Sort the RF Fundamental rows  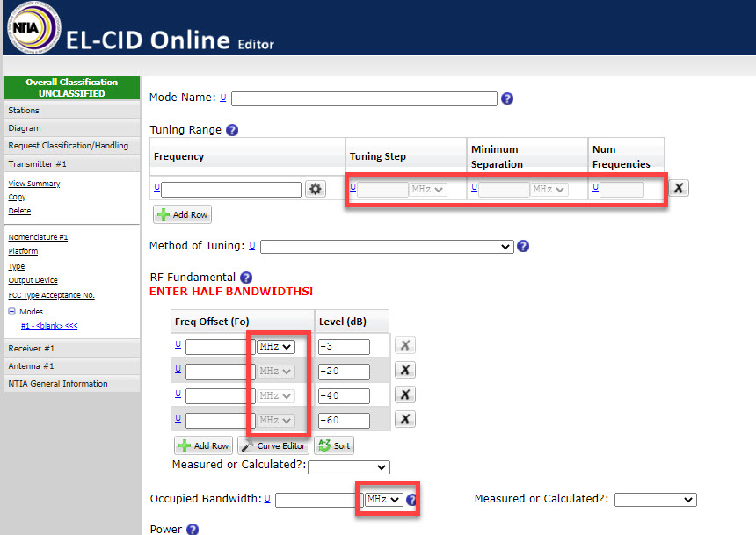[334, 445]
